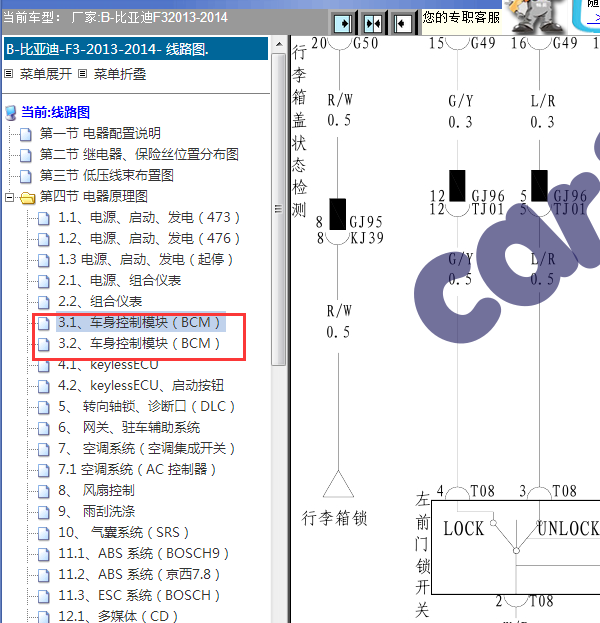
Task: Click the page icon beside 第一节 电器配置说明
Action: click(x=26, y=134)
